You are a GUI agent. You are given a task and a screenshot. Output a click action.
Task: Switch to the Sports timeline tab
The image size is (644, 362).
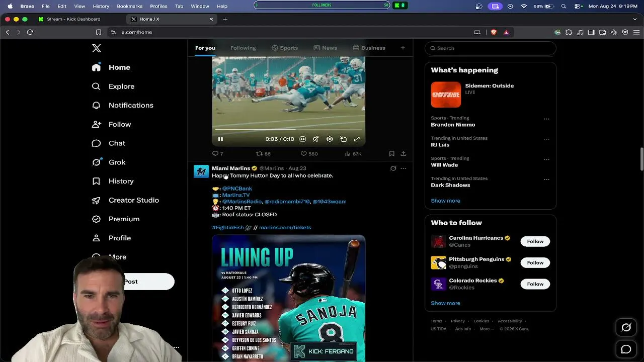click(285, 48)
